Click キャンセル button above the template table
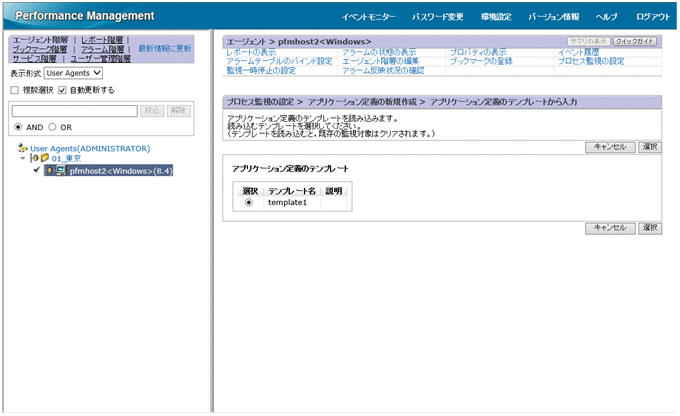Image resolution: width=680 pixels, height=416 pixels. click(x=610, y=147)
